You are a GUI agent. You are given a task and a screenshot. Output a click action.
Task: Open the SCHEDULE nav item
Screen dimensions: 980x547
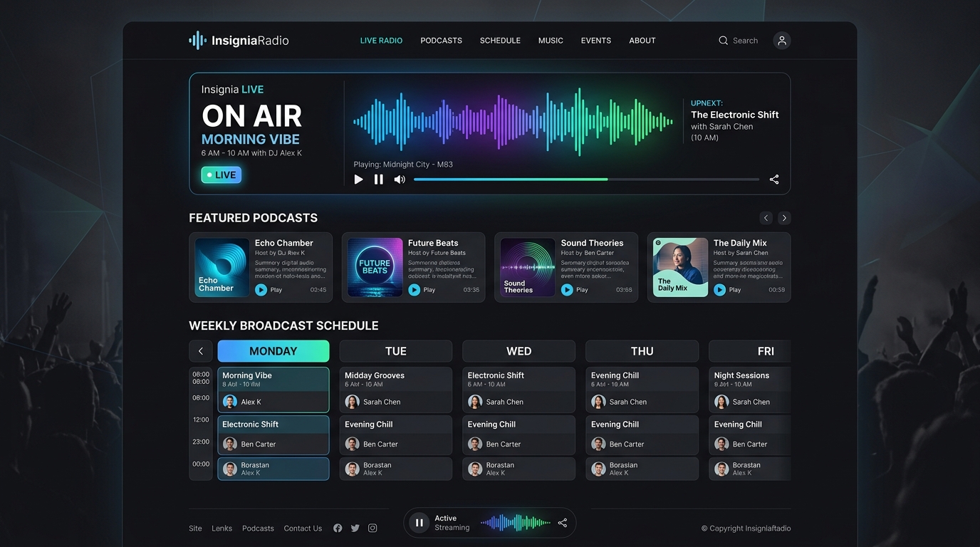point(500,41)
